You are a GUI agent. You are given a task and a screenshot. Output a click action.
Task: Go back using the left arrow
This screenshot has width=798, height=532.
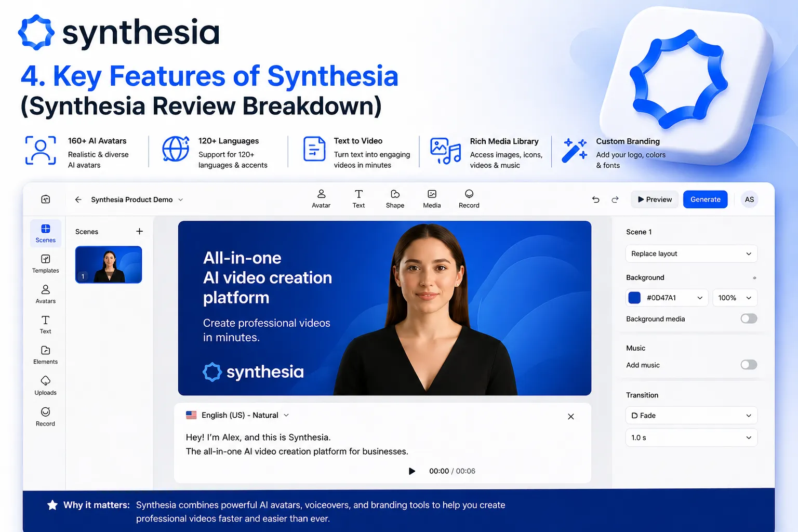(x=78, y=199)
